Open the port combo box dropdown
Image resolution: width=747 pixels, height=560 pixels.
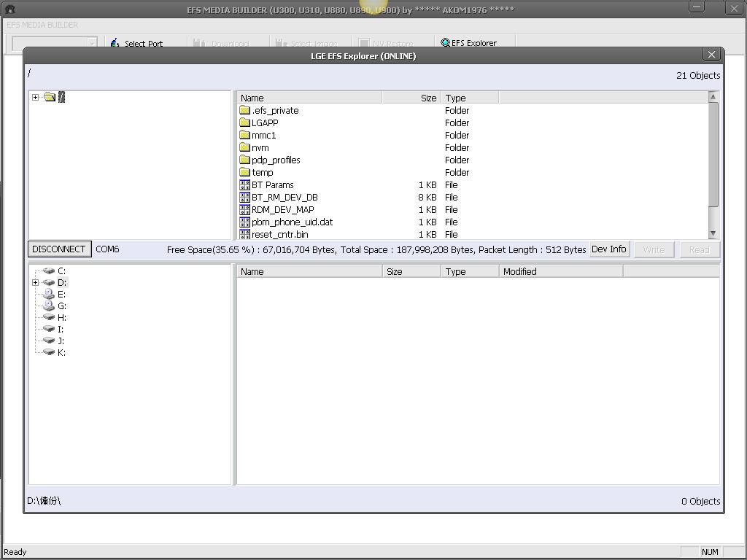93,43
